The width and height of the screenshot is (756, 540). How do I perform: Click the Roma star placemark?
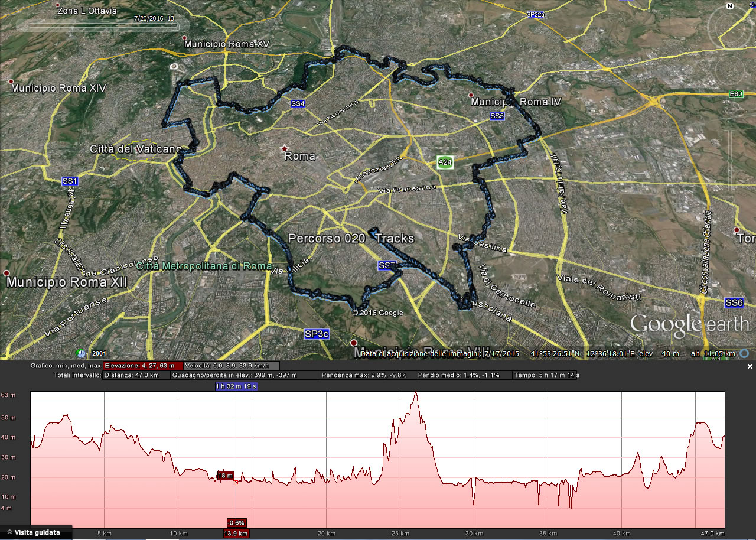(x=285, y=148)
